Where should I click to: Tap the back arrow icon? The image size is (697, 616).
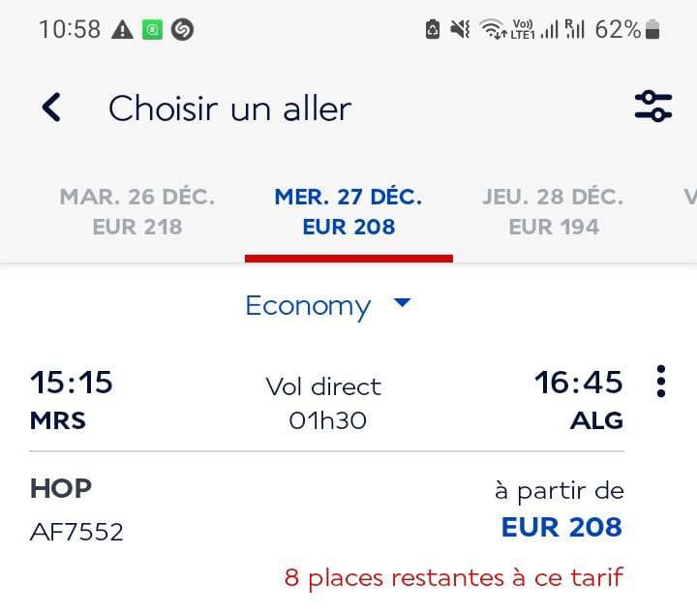[51, 108]
